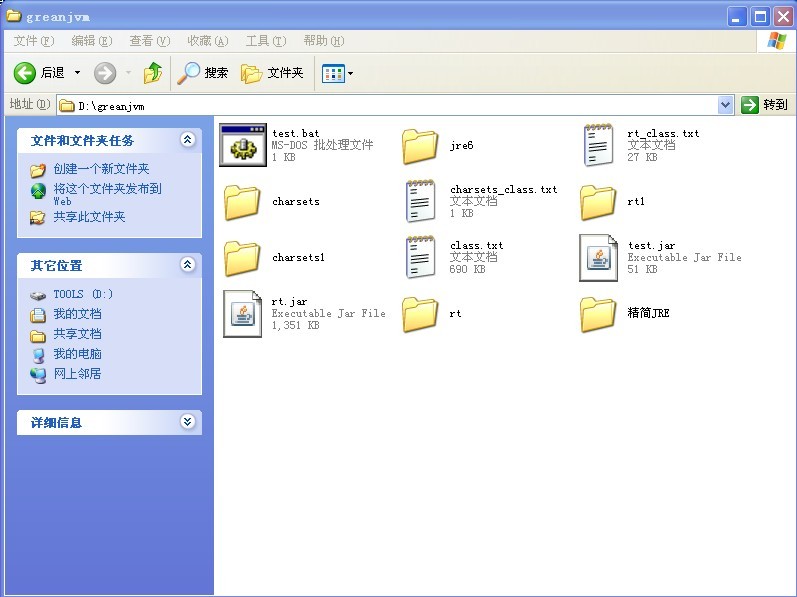Open 共享文档 link
Image resolution: width=797 pixels, height=597 pixels.
click(x=77, y=334)
